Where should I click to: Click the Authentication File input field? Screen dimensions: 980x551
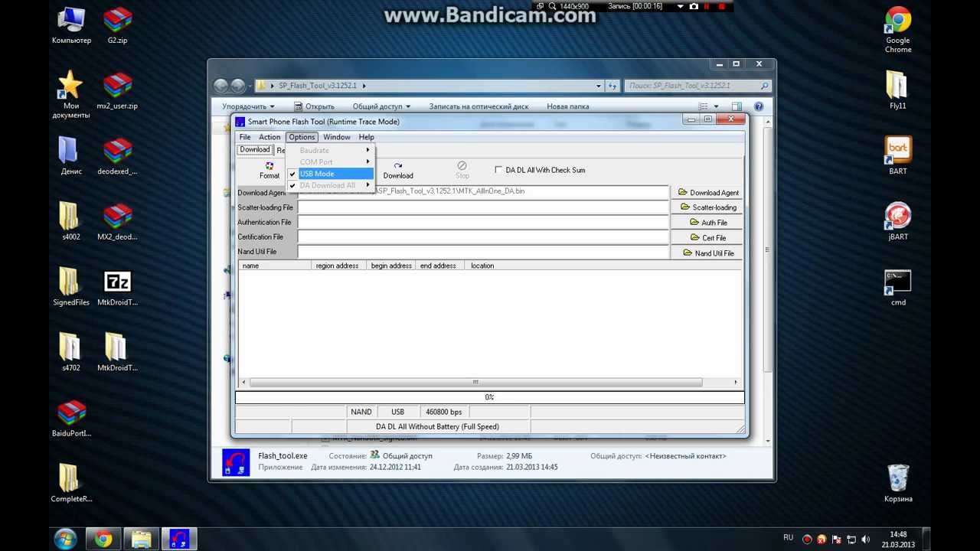(x=483, y=222)
